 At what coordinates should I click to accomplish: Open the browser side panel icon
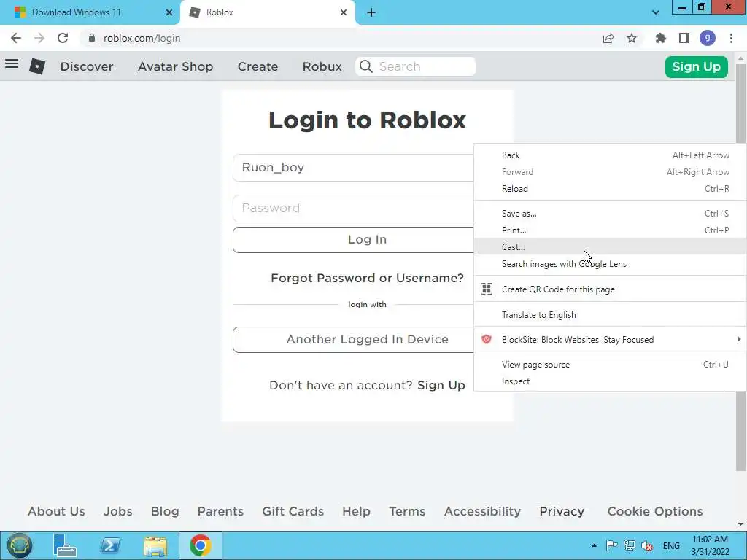tap(684, 38)
